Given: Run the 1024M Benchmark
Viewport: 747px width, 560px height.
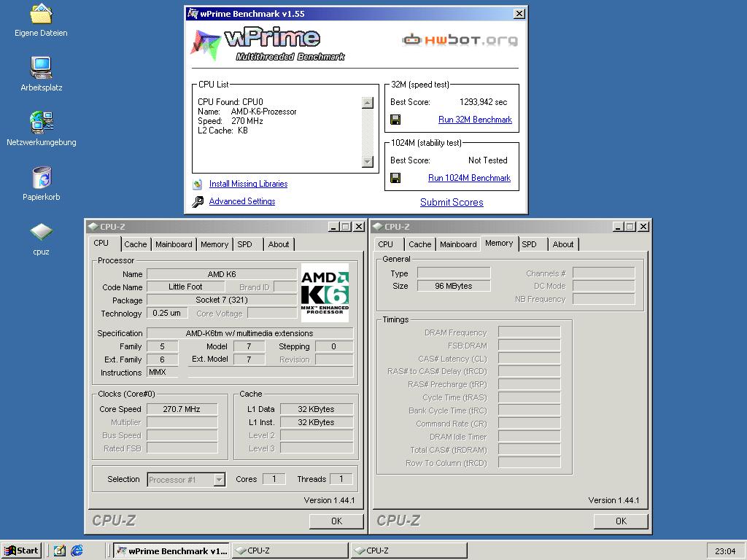Looking at the screenshot, I should coord(469,178).
